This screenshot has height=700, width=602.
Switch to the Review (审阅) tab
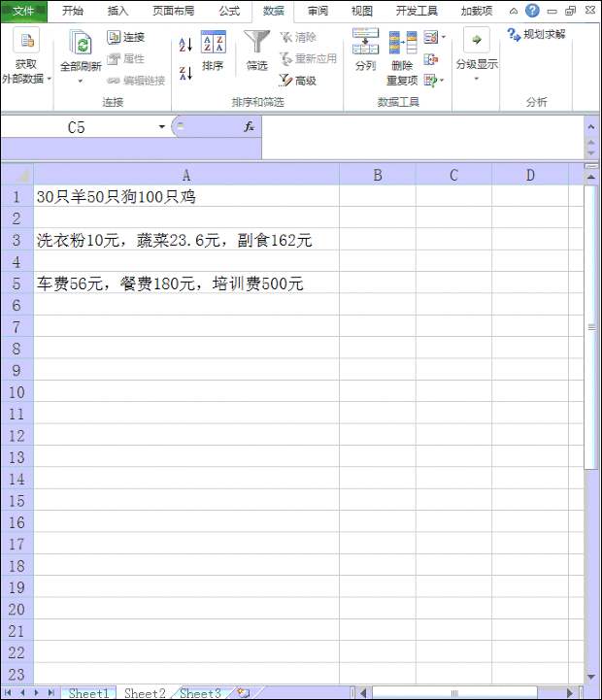point(318,11)
